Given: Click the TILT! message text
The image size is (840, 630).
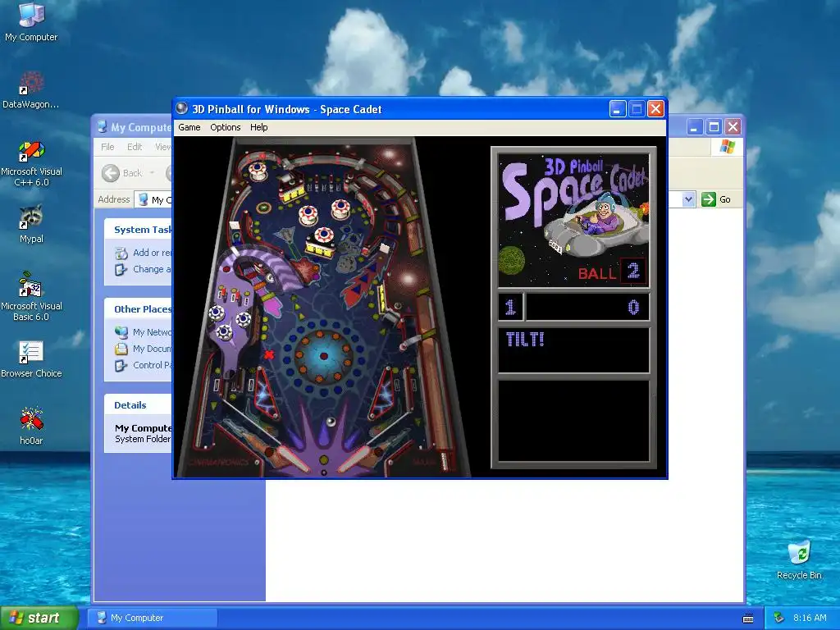Looking at the screenshot, I should point(525,339).
